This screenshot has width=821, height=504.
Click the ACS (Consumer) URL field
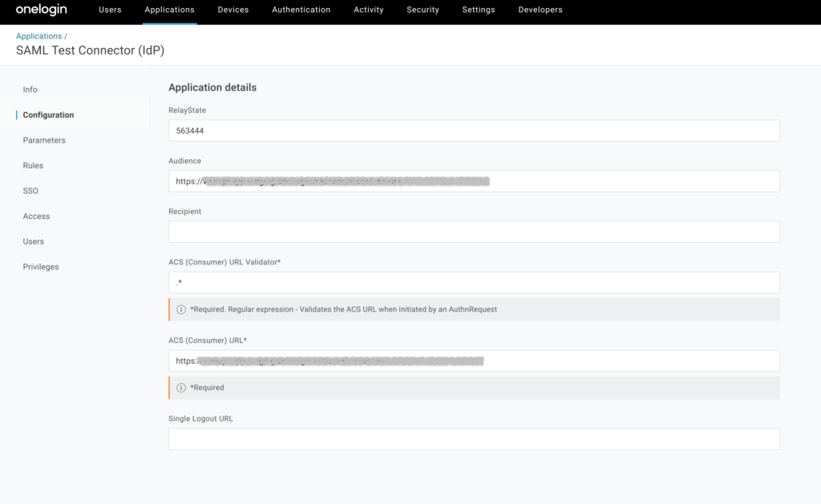[474, 361]
